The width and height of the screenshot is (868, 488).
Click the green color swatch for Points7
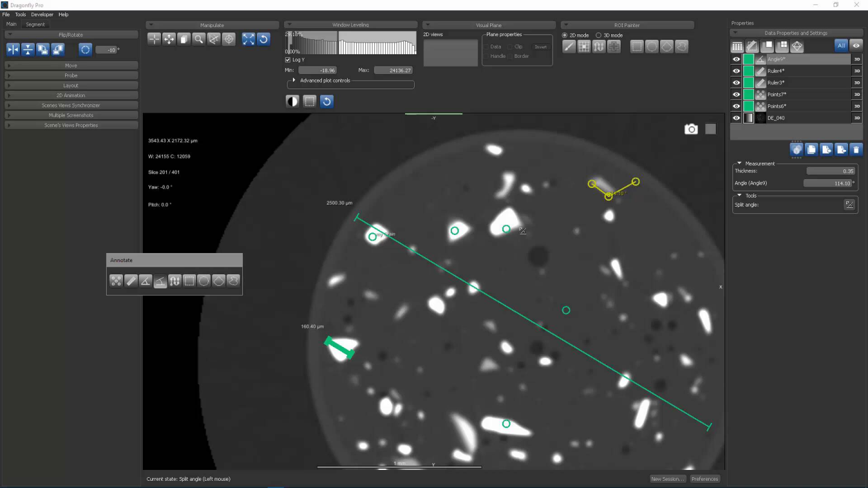748,95
